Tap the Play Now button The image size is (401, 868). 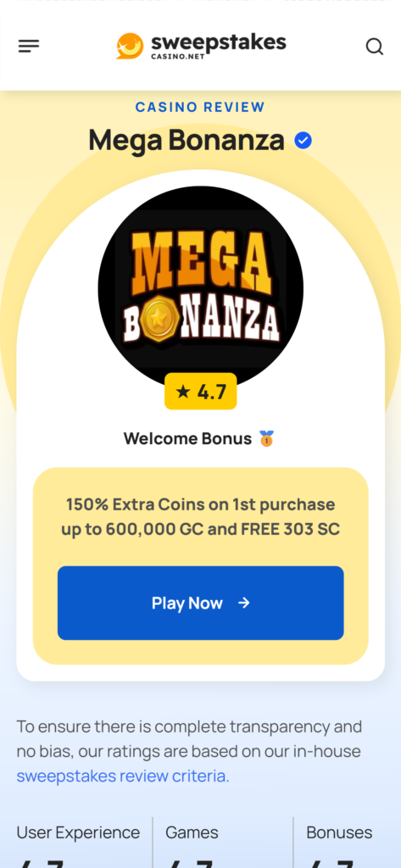click(200, 603)
